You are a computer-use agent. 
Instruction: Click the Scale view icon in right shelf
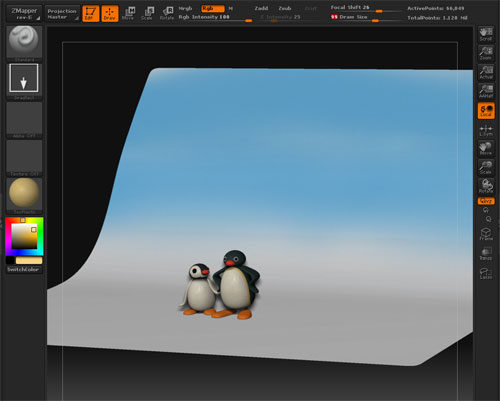[x=486, y=168]
